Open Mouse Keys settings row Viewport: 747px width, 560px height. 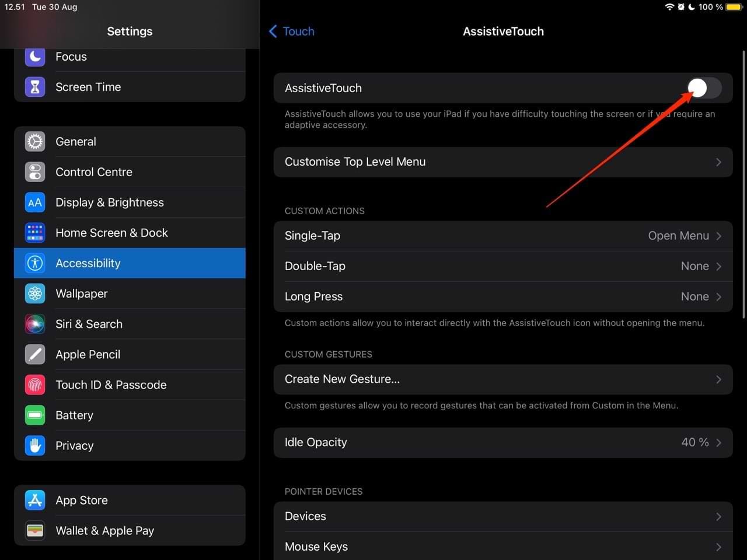(x=503, y=547)
